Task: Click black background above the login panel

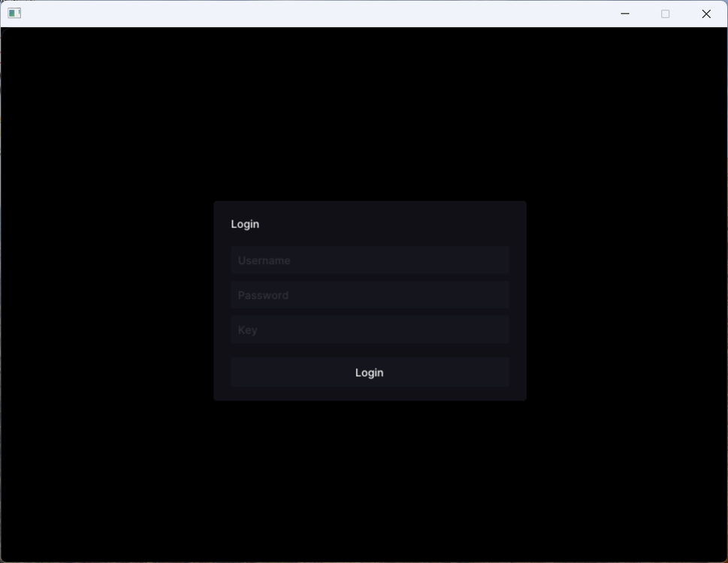Action: 370,113
